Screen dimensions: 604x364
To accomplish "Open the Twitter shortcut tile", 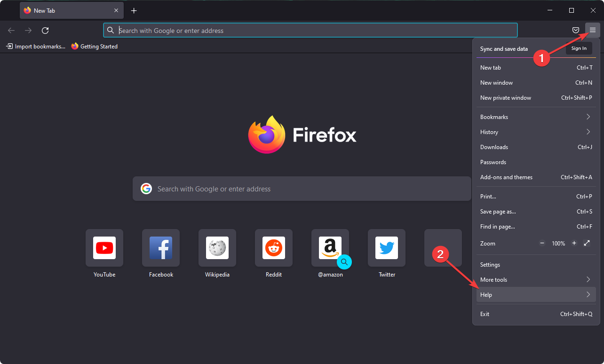I will 386,248.
